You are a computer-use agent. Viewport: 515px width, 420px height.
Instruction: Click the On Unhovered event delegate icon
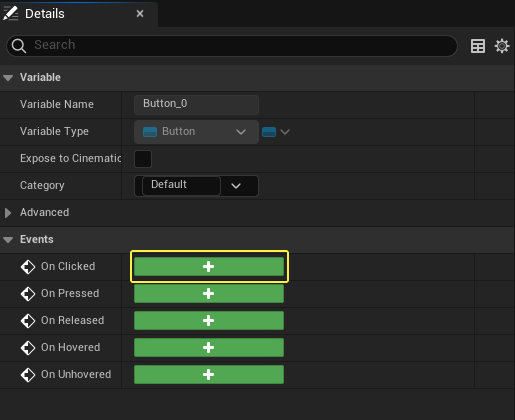point(28,375)
